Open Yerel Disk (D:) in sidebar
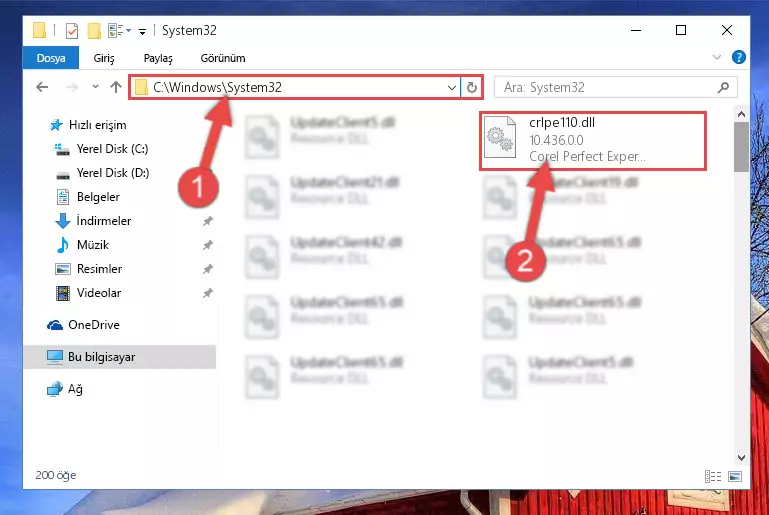769x515 pixels. click(113, 173)
